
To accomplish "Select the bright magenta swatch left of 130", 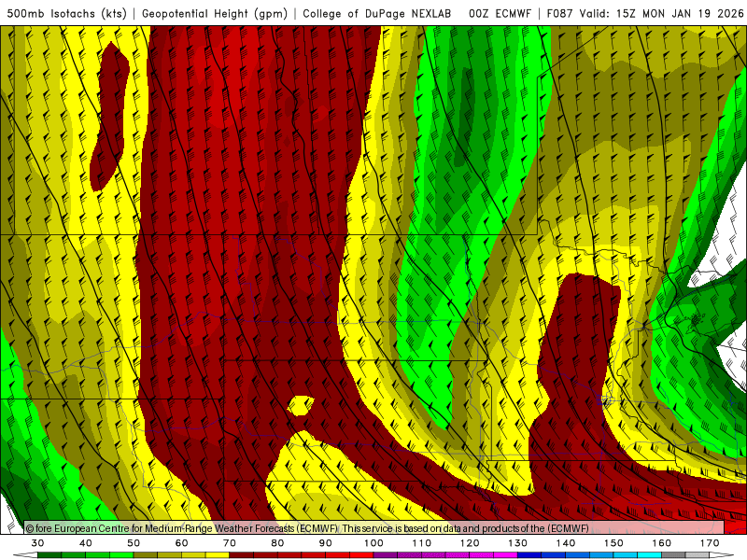I will click(505, 555).
